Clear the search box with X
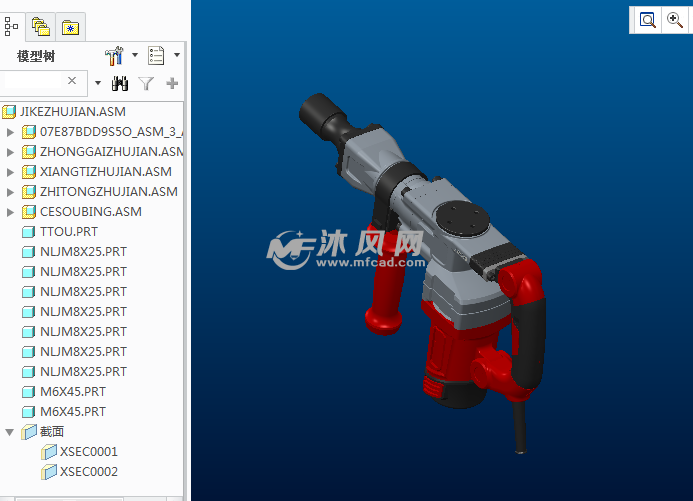693x501 pixels. [x=72, y=81]
